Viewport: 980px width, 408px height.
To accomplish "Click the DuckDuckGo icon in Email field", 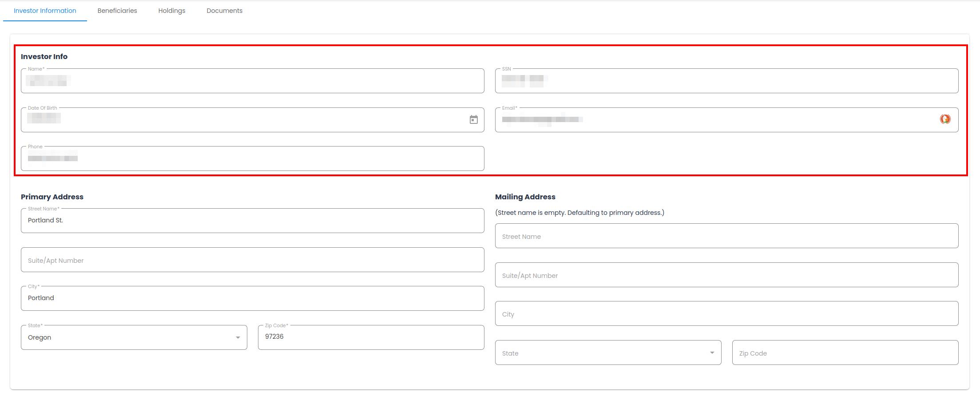I will tap(944, 119).
